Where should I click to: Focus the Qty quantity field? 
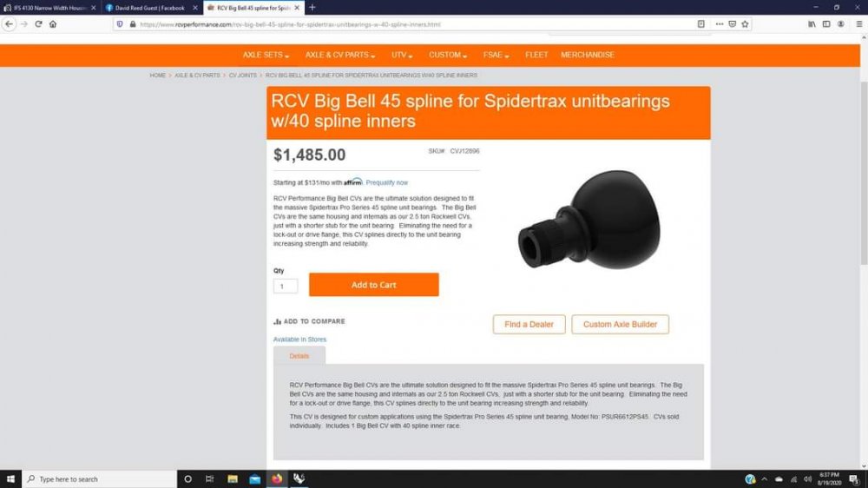[285, 286]
